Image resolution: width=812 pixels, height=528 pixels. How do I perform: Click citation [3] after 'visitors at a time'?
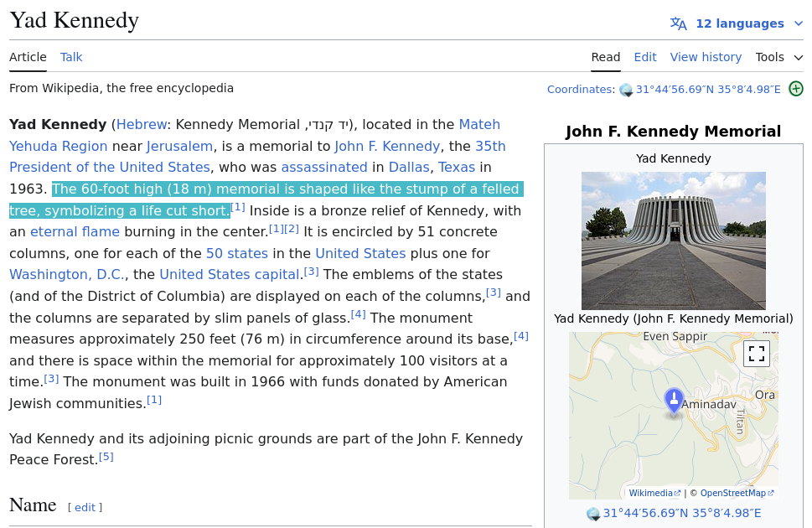point(51,378)
